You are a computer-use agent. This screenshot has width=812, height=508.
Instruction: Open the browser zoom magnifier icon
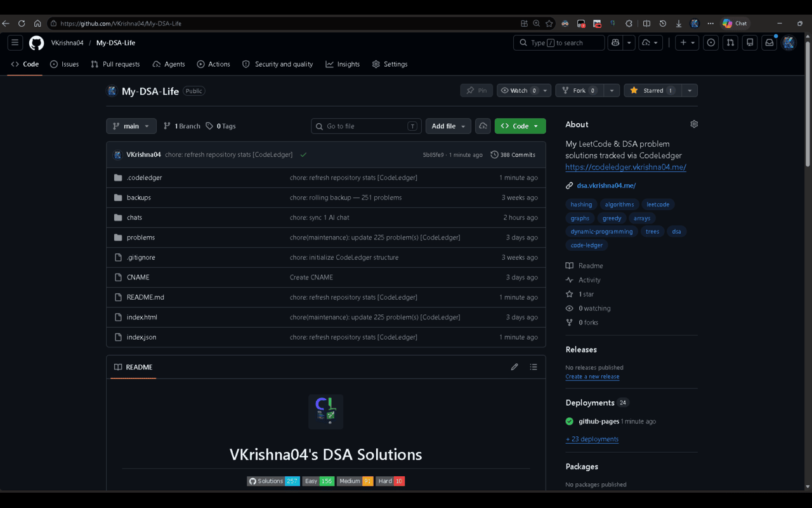point(536,23)
